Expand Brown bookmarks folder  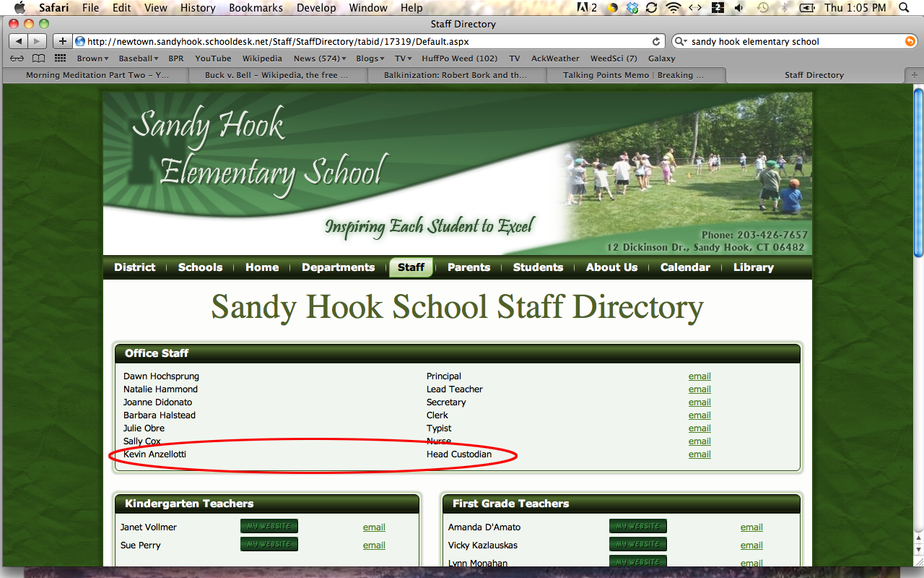coord(92,59)
